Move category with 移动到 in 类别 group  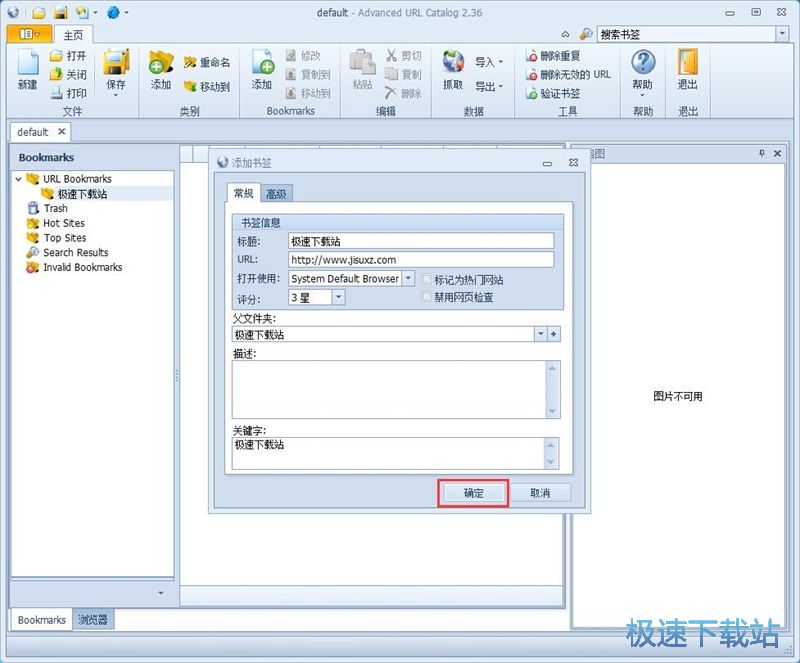pyautogui.click(x=207, y=87)
